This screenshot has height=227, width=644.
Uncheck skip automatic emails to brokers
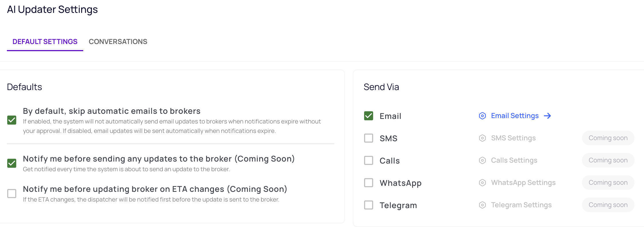[12, 120]
